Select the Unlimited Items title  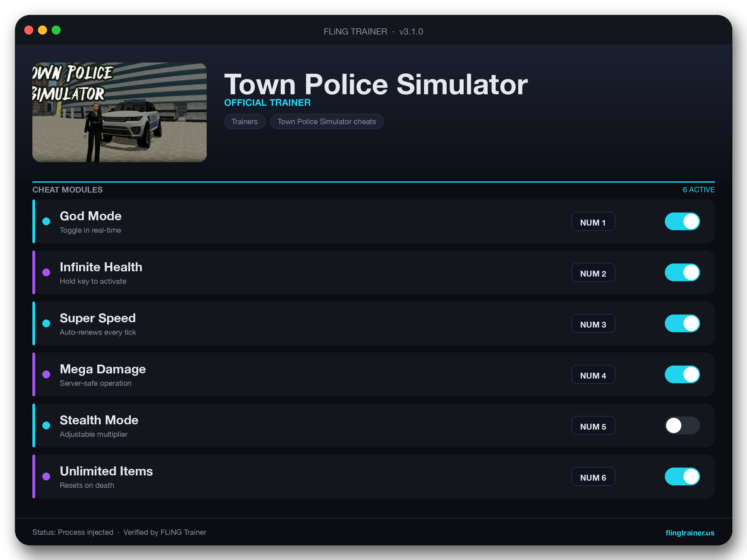tap(106, 471)
